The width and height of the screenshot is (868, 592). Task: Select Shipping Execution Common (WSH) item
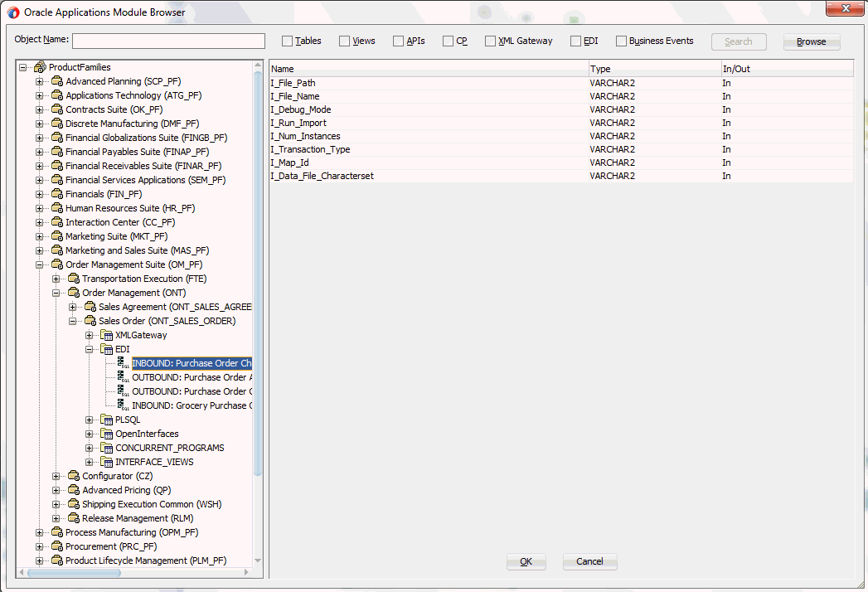pyautogui.click(x=152, y=504)
